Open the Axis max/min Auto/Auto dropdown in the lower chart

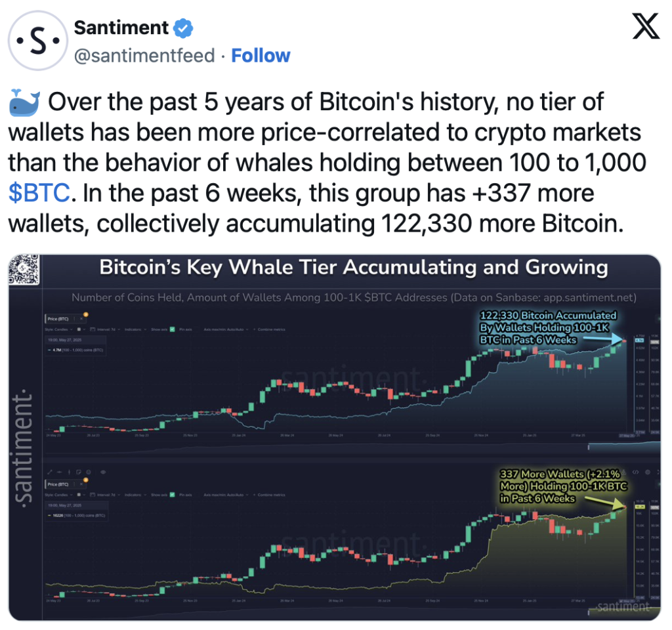click(226, 495)
